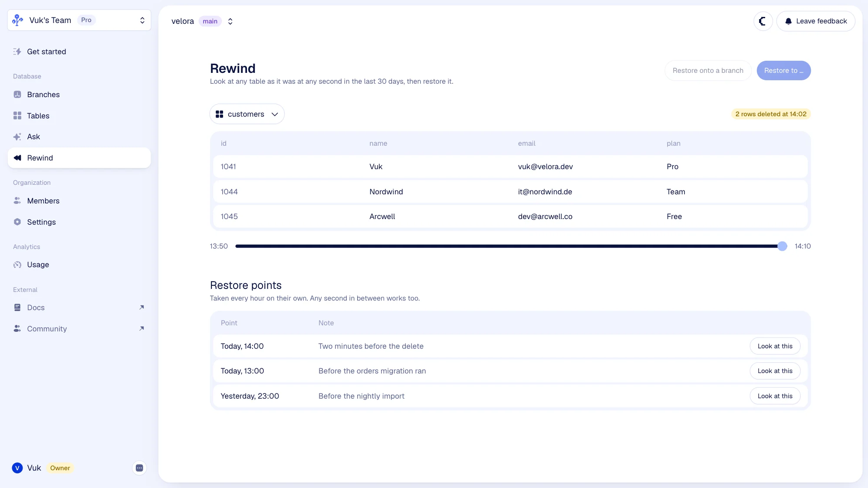868x488 pixels.
Task: Click the Branches icon in sidebar
Action: pos(17,95)
